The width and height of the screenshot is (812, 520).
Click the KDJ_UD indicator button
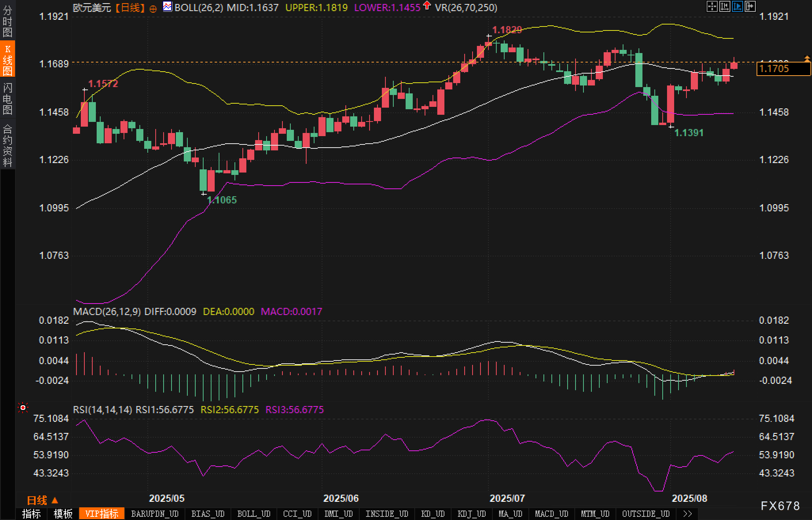coord(471,514)
